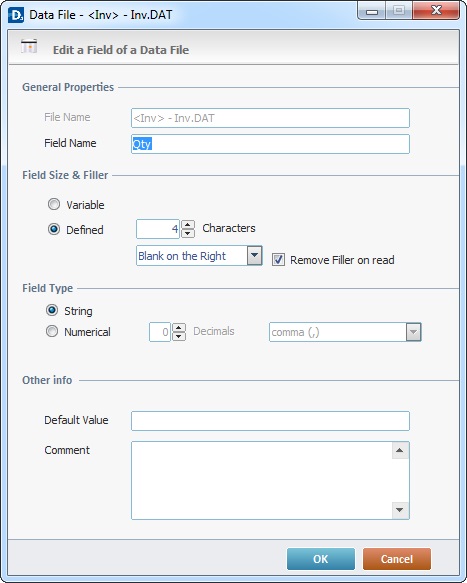Select the Defined field size option

point(54,229)
